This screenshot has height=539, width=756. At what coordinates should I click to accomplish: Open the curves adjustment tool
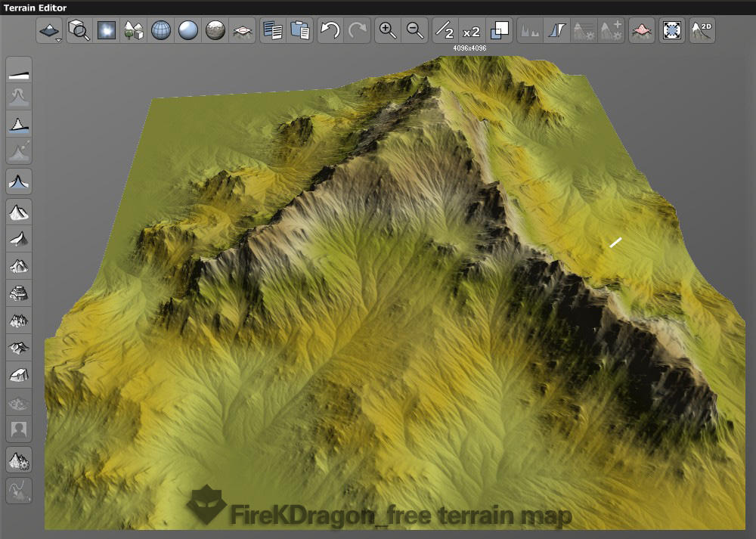tap(556, 30)
